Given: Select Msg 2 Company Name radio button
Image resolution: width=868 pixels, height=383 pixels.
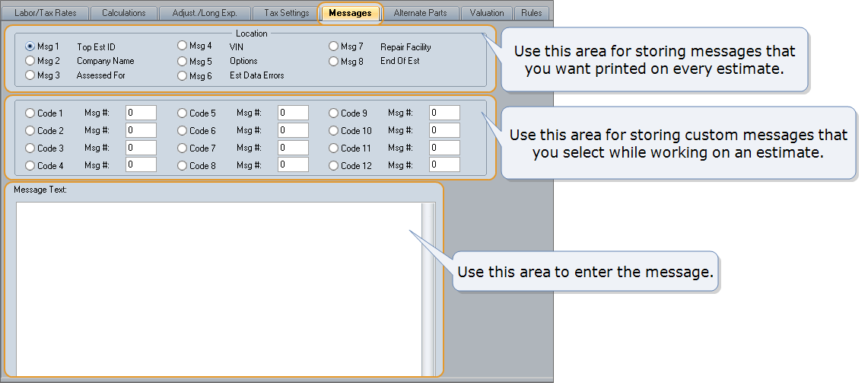Looking at the screenshot, I should pyautogui.click(x=30, y=61).
